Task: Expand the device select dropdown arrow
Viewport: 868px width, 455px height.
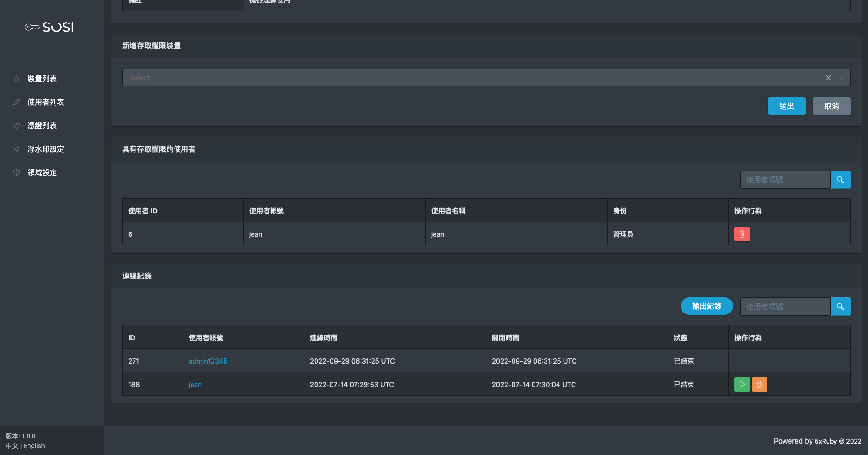Action: coord(841,78)
